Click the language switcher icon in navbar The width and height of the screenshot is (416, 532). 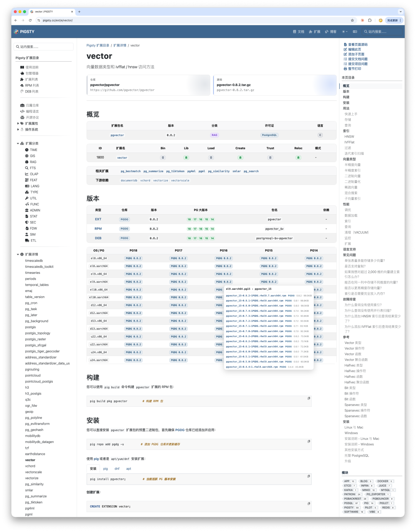click(355, 32)
